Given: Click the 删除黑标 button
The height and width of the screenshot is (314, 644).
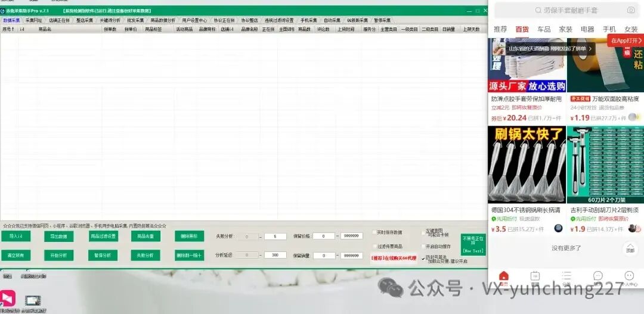Looking at the screenshot, I should [190, 236].
